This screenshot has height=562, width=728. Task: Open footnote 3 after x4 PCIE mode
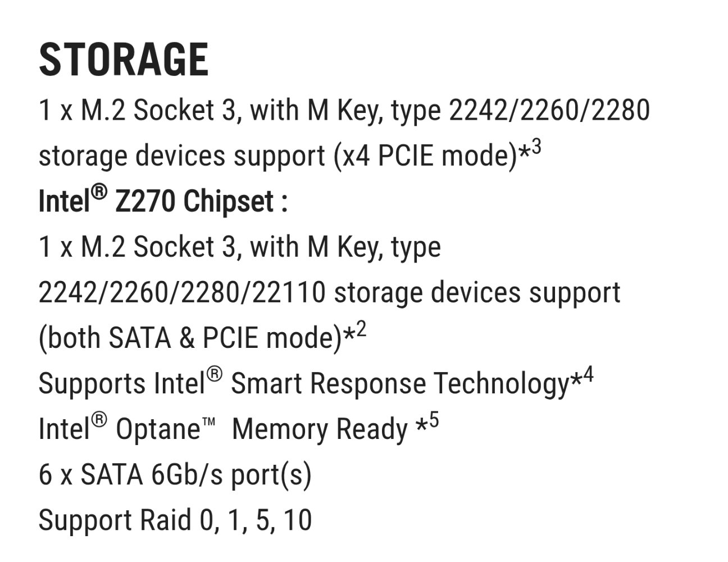click(x=536, y=149)
